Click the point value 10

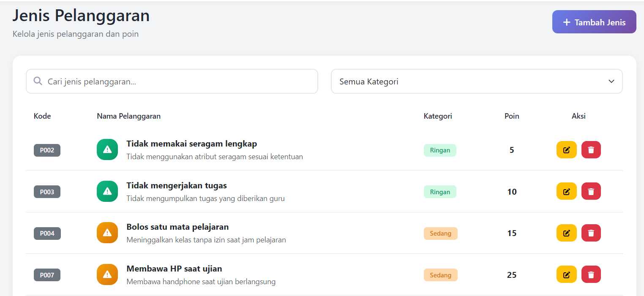(x=512, y=192)
